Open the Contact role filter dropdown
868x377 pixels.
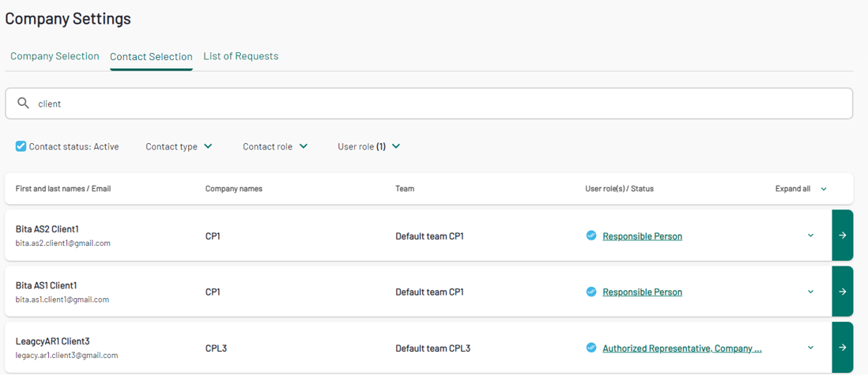[274, 147]
